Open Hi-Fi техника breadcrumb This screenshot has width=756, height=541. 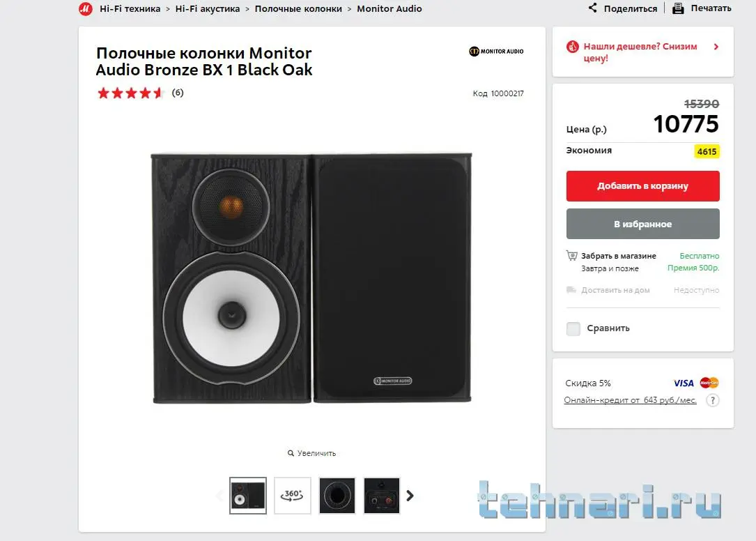(130, 8)
